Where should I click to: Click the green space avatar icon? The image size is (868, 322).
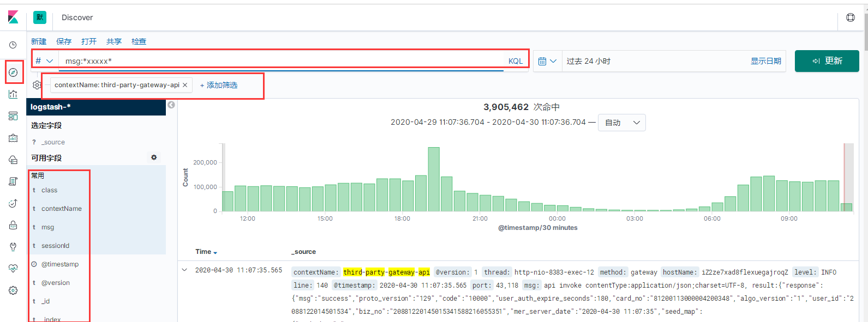pos(40,17)
